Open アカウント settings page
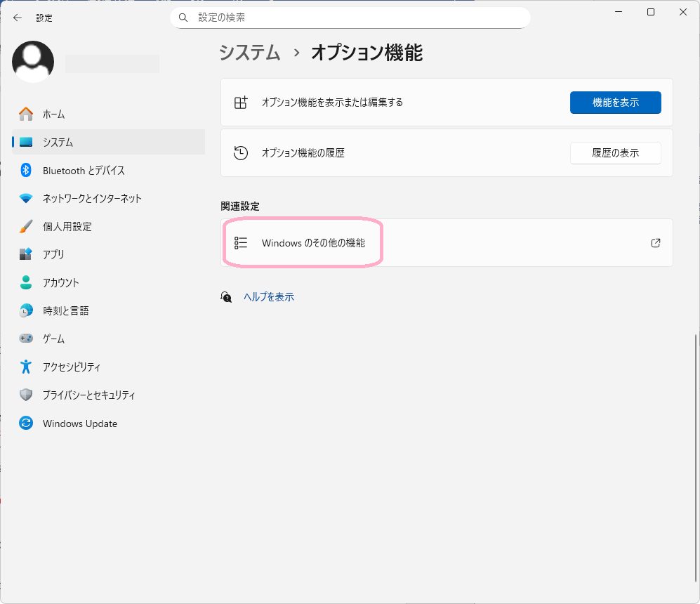 tap(60, 282)
